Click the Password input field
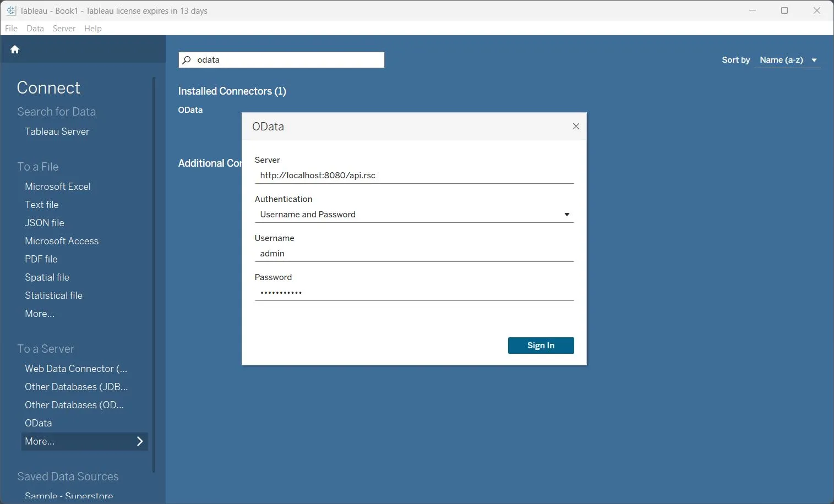 [415, 292]
